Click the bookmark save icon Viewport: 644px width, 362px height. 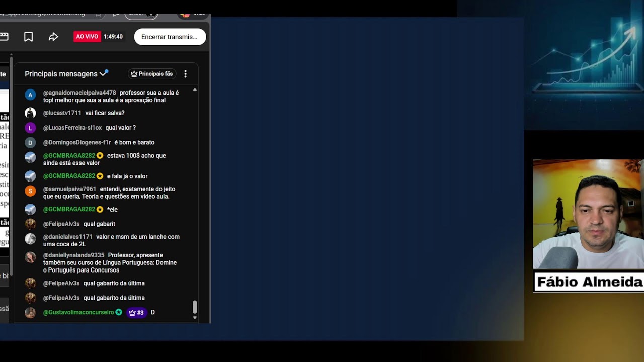(x=29, y=37)
